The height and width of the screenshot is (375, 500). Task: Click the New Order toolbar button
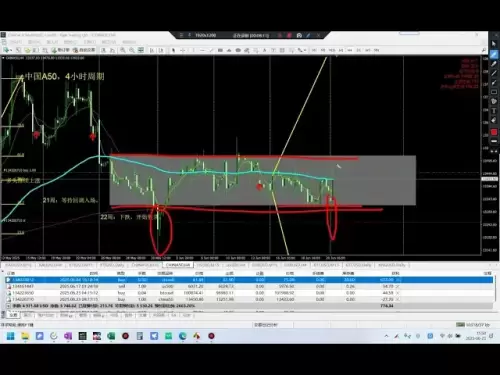coord(60,50)
